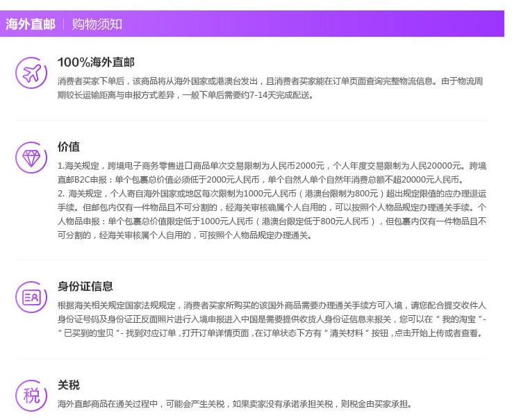
Task: Click the 海外直邮 header title
Action: (x=31, y=24)
